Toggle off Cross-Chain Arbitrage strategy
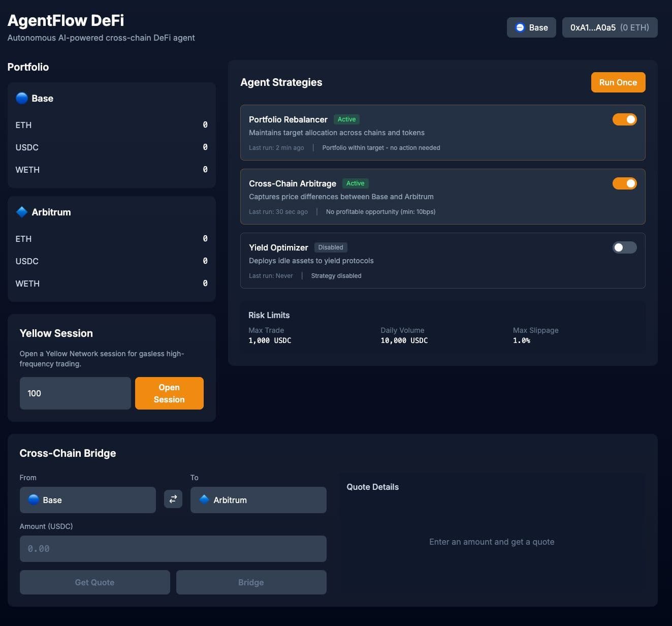The image size is (672, 626). point(625,183)
